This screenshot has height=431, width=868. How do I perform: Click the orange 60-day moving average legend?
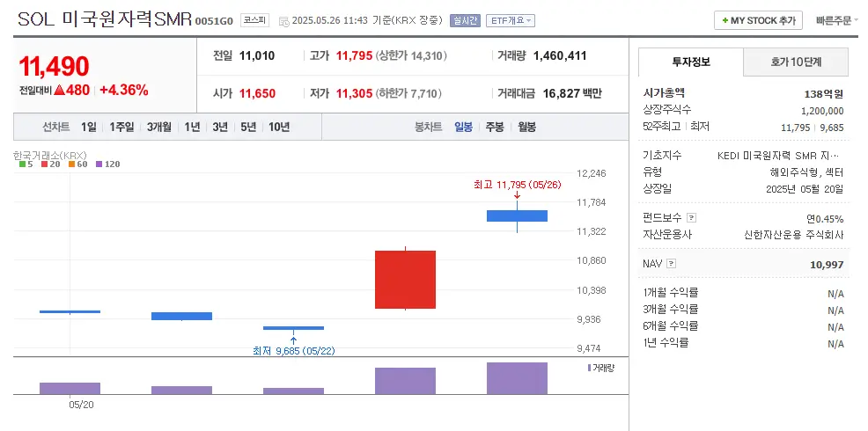(77, 164)
